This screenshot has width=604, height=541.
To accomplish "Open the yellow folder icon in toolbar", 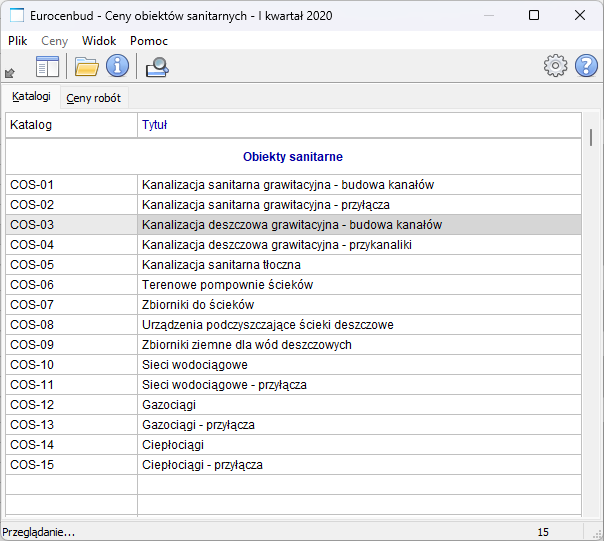I will point(87,67).
